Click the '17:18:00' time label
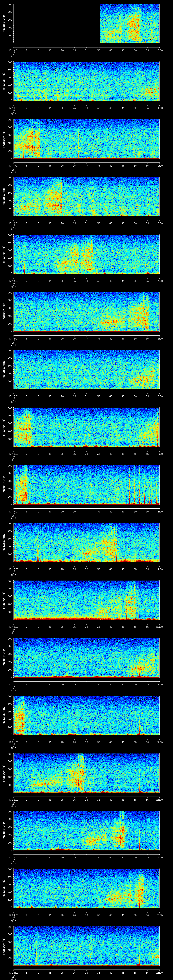The width and height of the screenshot is (173, 980). point(13,570)
